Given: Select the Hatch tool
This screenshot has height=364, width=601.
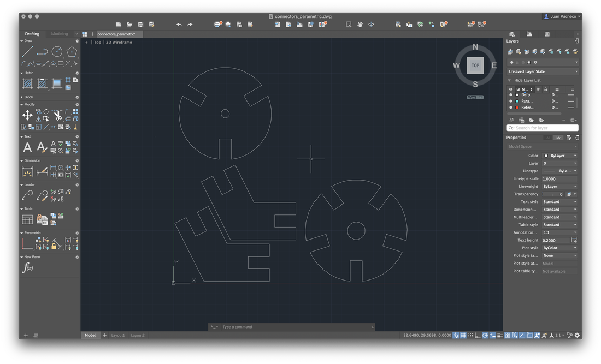Looking at the screenshot, I should pos(27,83).
